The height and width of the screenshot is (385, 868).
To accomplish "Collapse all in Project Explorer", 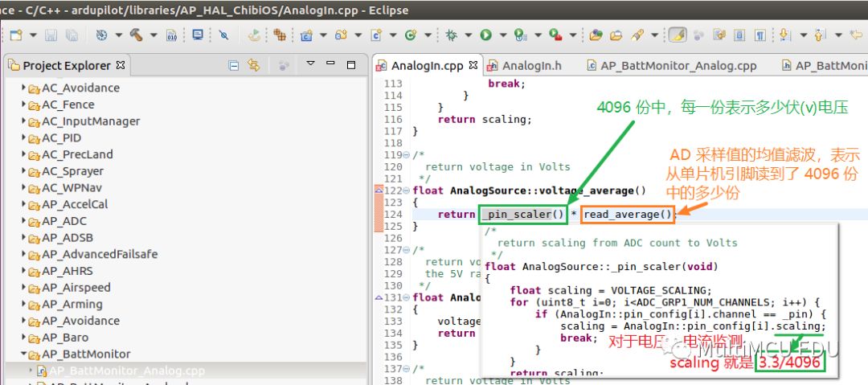I will coord(234,65).
